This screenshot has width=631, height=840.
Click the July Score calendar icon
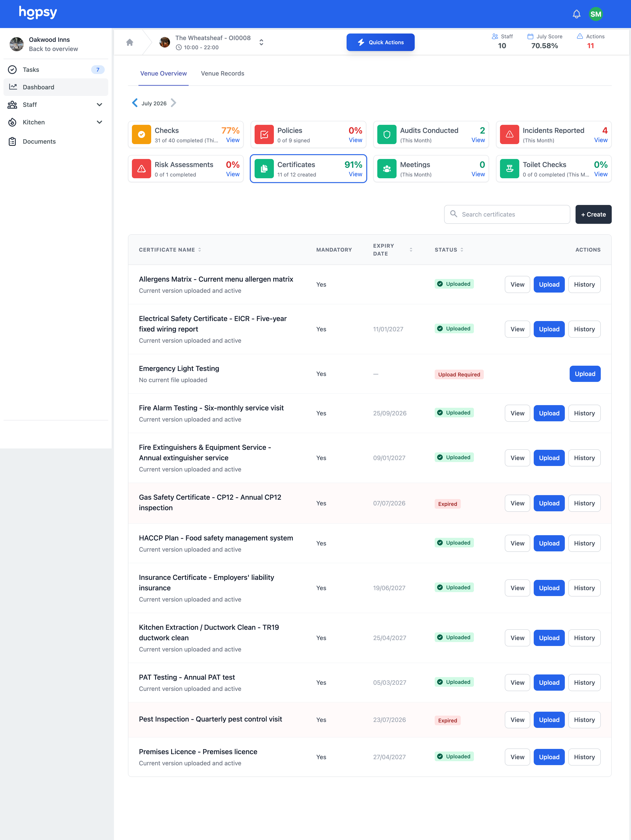(530, 36)
